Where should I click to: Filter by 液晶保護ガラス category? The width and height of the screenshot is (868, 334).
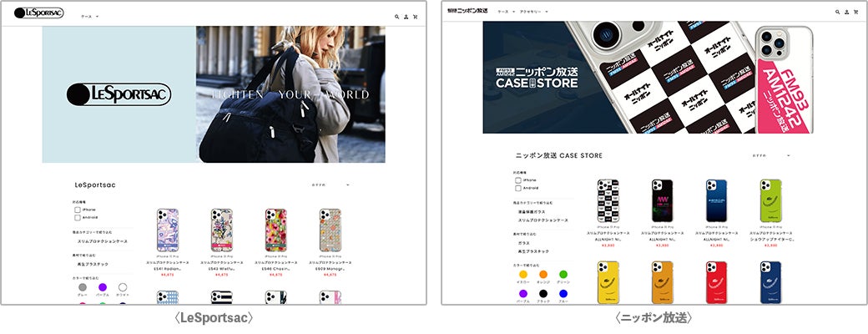[532, 212]
